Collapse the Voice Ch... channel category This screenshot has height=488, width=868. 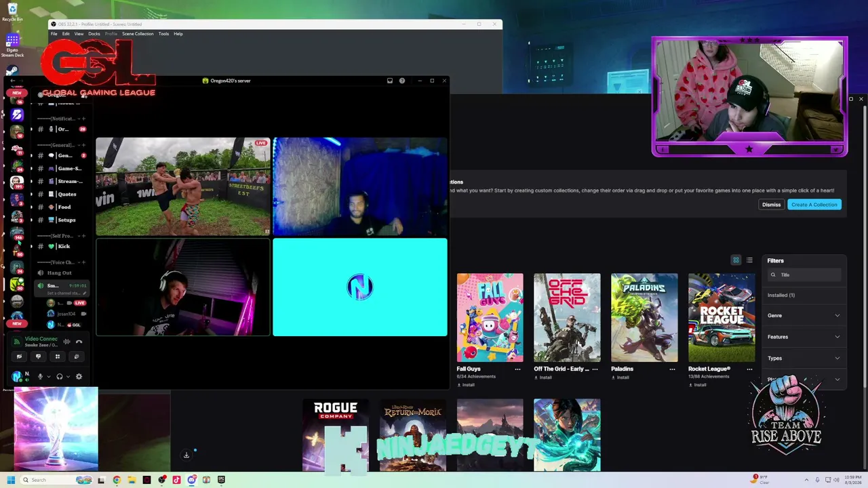tap(62, 262)
